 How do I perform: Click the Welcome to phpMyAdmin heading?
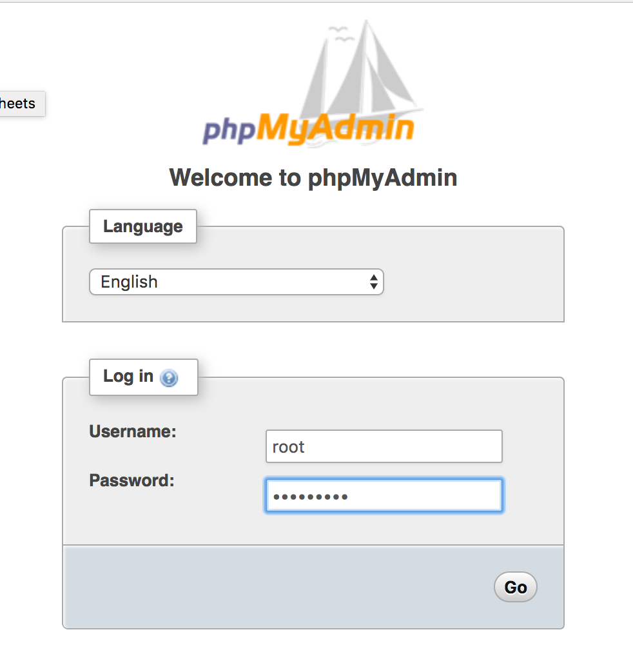point(313,177)
